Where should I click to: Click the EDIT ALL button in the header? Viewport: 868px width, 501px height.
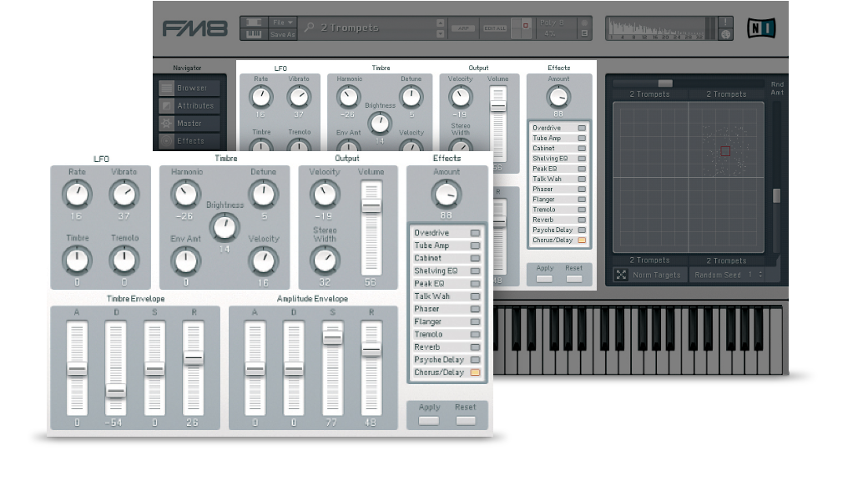pyautogui.click(x=495, y=28)
